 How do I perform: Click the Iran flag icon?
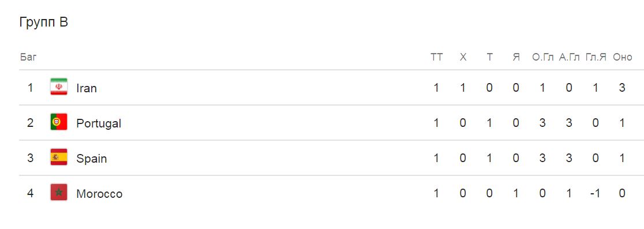point(59,87)
